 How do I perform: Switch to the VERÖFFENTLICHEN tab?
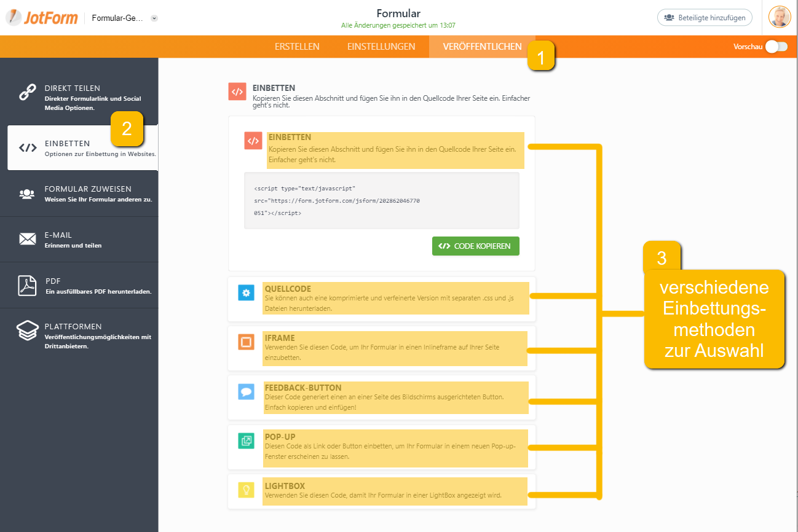[x=482, y=47]
